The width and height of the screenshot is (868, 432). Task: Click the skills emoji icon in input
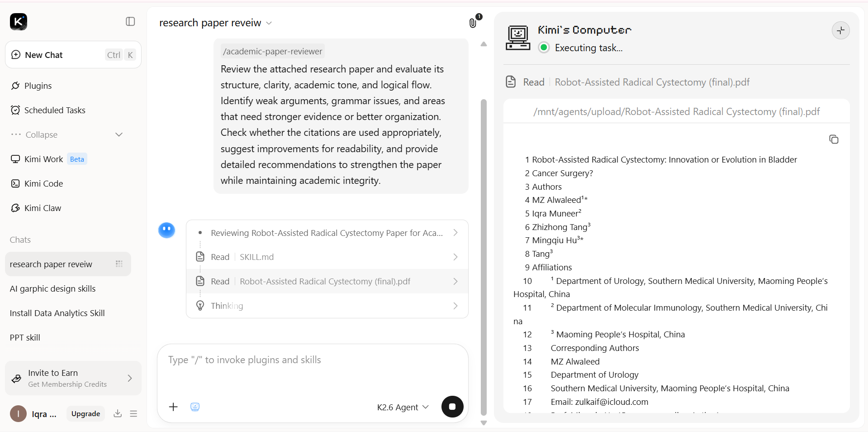(x=195, y=407)
